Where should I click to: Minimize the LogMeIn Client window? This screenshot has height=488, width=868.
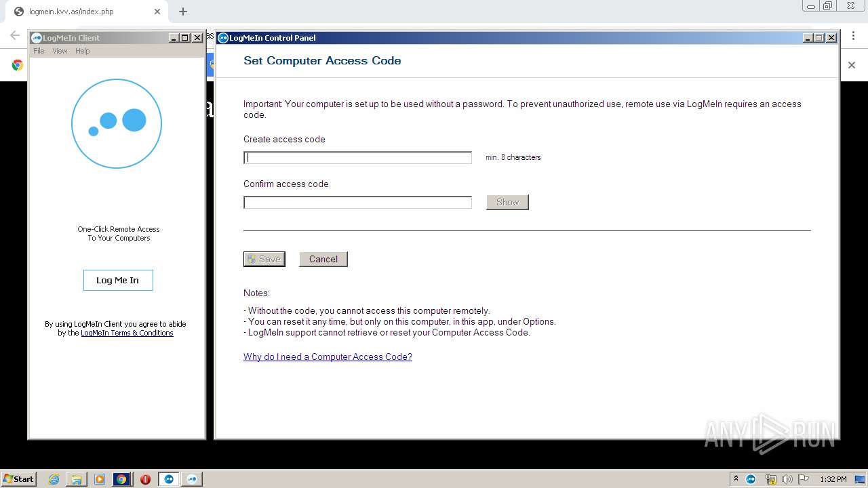tap(174, 38)
